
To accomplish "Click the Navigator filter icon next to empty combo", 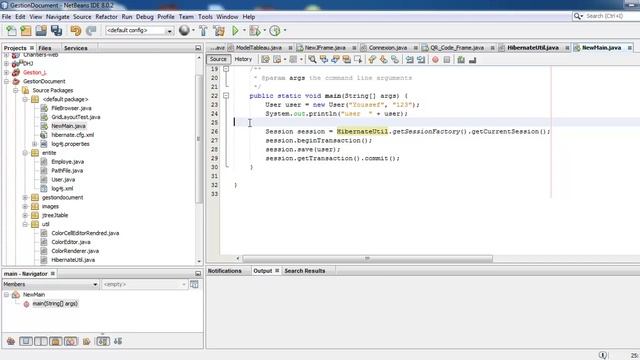I will (194, 284).
